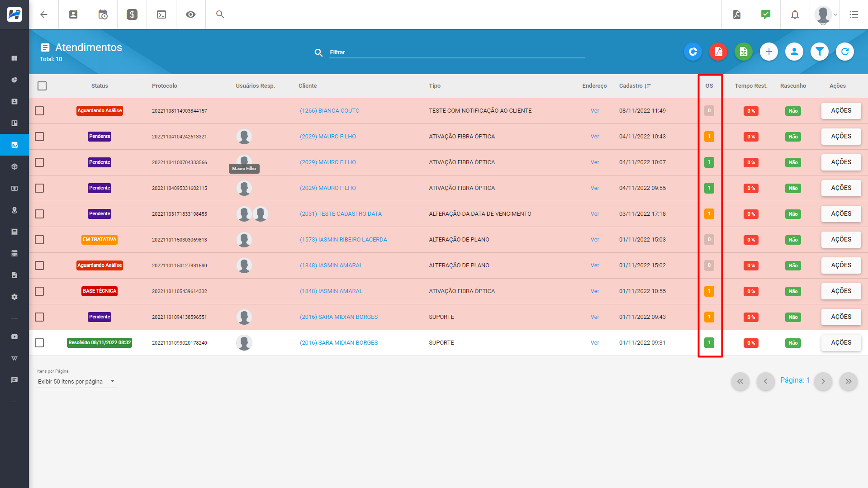
Task: Sort by the Protocolo column header
Action: [x=165, y=86]
